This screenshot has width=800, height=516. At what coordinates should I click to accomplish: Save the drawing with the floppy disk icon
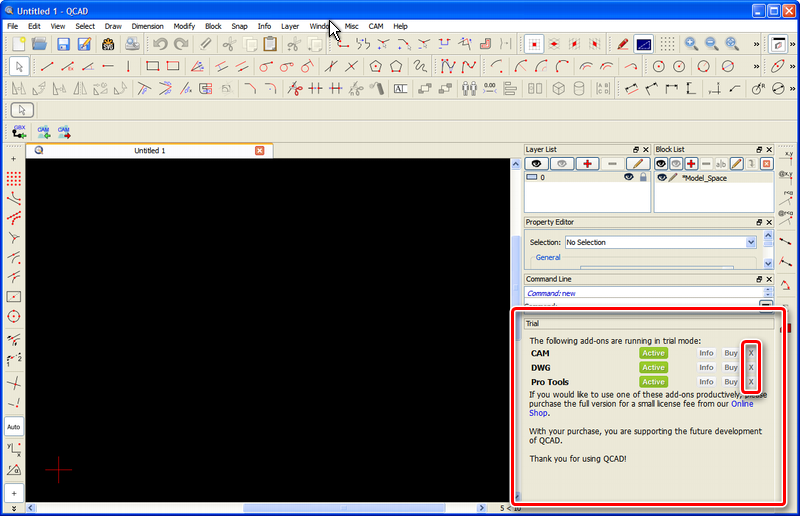(x=63, y=44)
